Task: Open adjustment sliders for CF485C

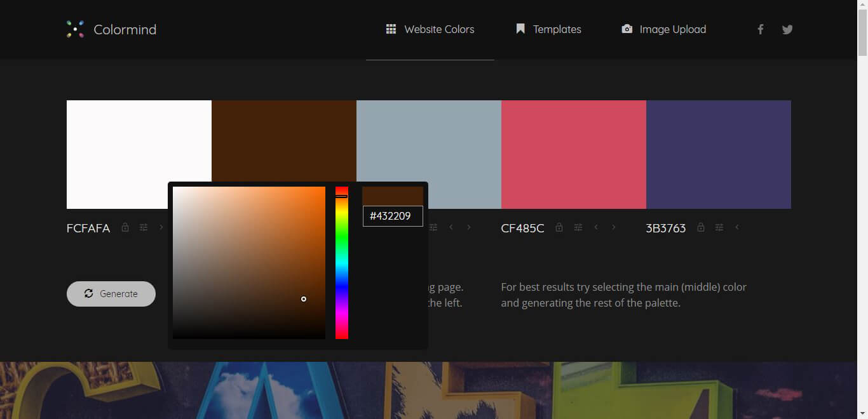Action: [578, 227]
